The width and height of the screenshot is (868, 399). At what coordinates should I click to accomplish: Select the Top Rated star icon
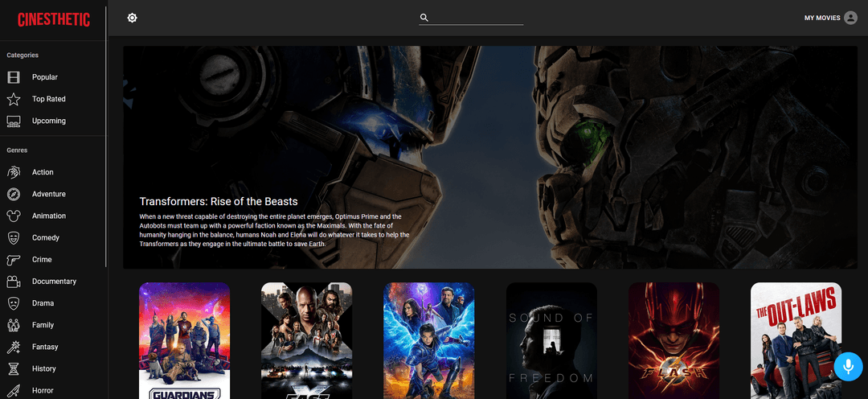pyautogui.click(x=14, y=99)
